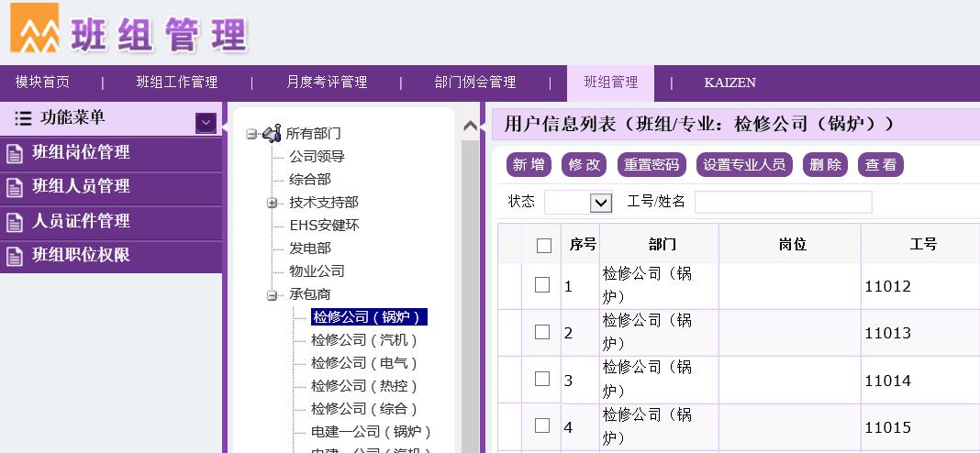Click the 人员证件管理 document icon
Screen dimensions: 980x453
(15, 222)
